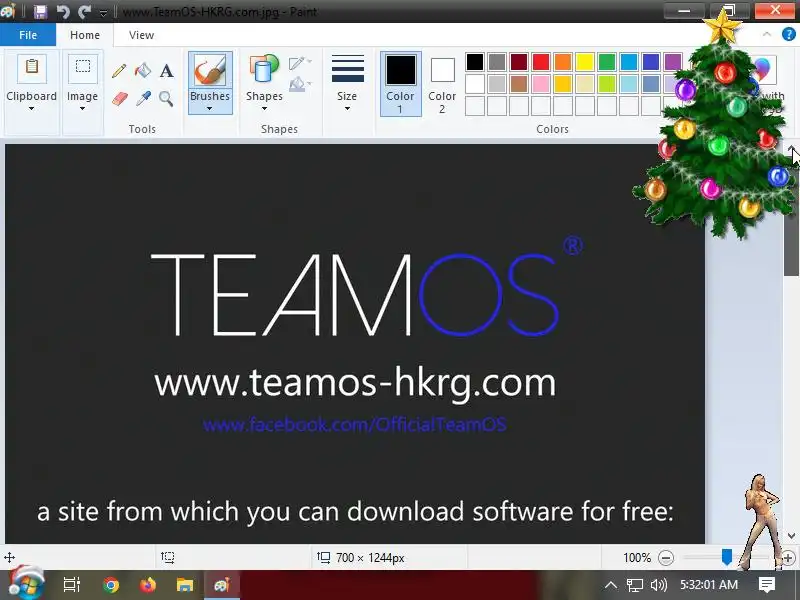Viewport: 800px width, 600px height.
Task: Click the vertical scrollbar down arrow
Action: (x=791, y=536)
